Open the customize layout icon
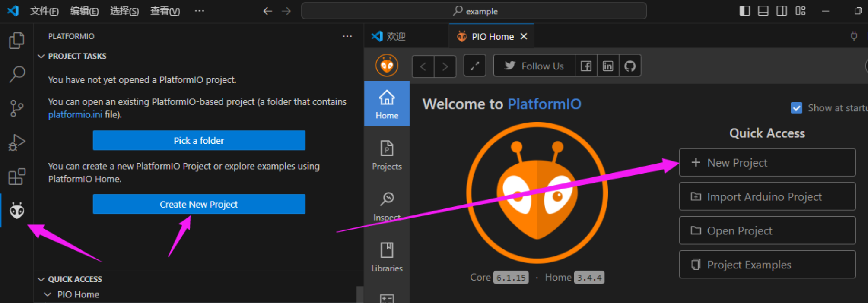 coord(800,11)
